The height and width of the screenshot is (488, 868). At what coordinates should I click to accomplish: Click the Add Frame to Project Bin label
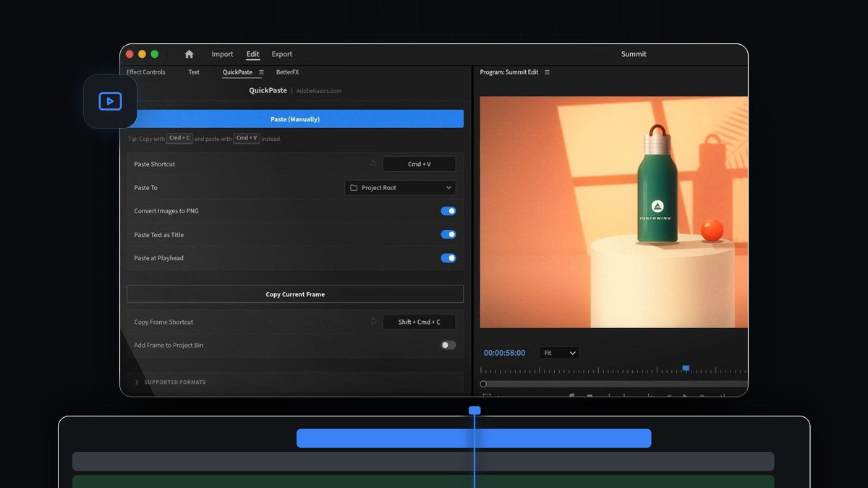pos(169,346)
